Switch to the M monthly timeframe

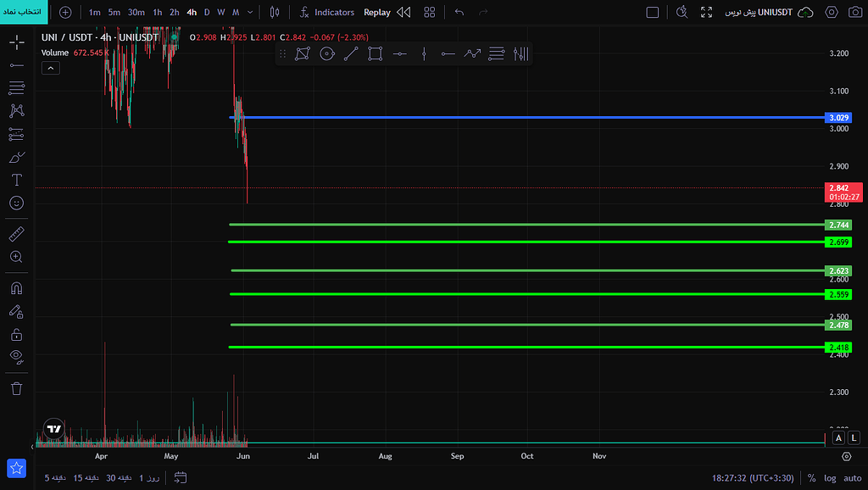(236, 12)
